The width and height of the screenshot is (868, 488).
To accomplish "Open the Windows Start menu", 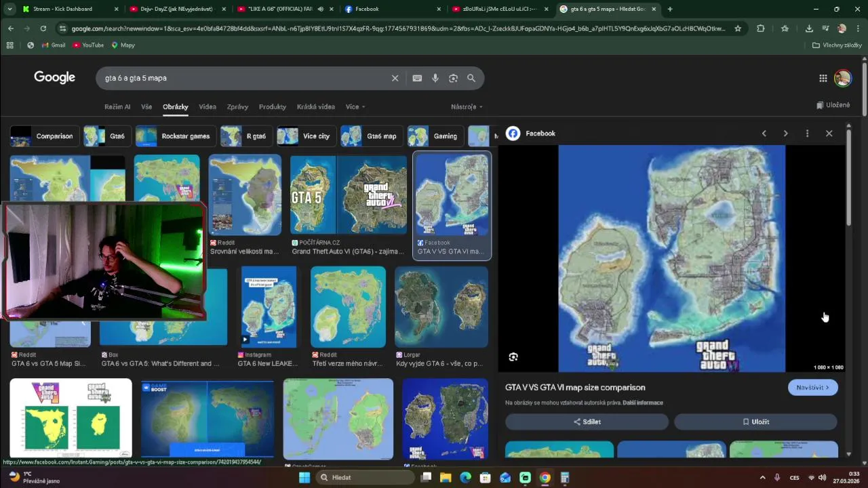I will pyautogui.click(x=304, y=477).
